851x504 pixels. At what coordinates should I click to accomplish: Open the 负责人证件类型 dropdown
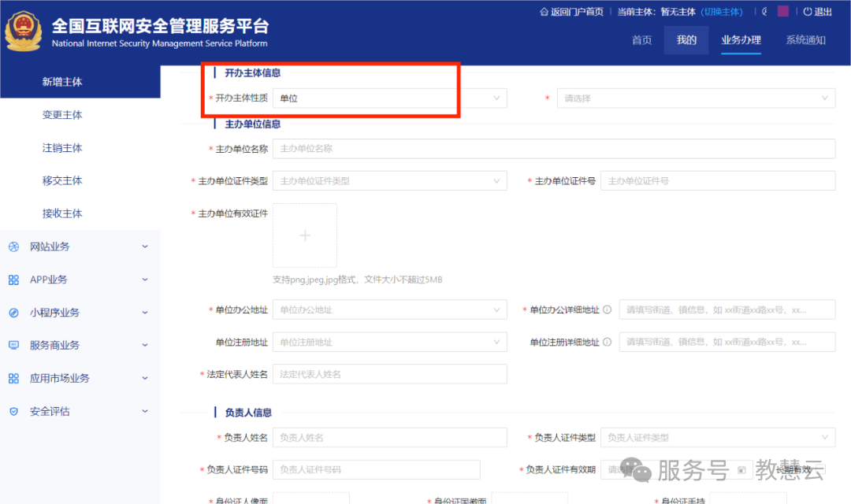coord(717,437)
